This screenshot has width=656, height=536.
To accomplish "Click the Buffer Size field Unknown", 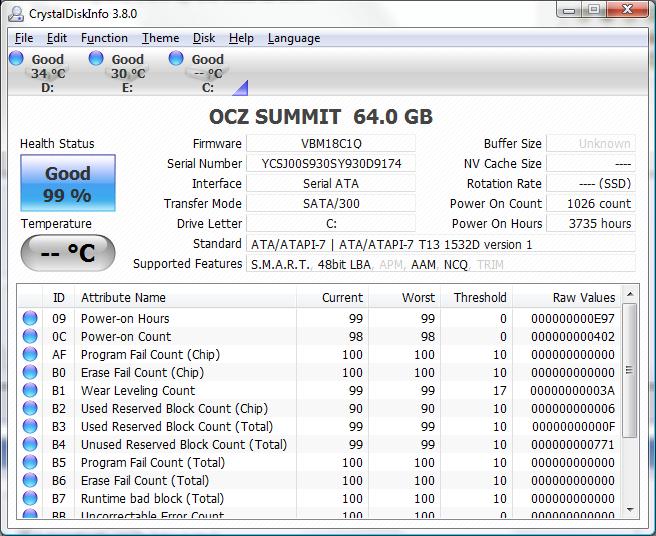I will click(x=591, y=144).
